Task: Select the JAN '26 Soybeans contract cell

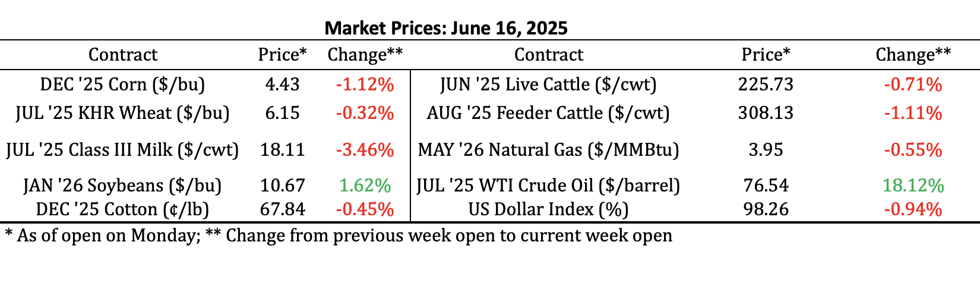Action: click(x=122, y=186)
